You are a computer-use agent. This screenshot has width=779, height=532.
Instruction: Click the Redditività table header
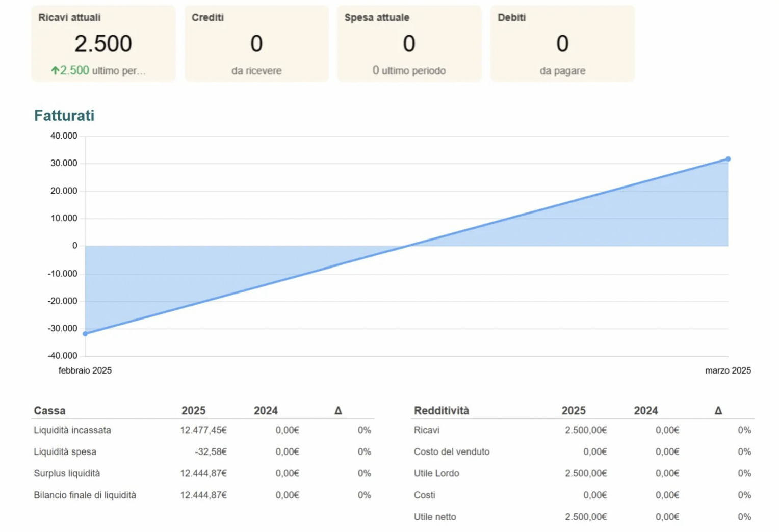click(x=442, y=410)
